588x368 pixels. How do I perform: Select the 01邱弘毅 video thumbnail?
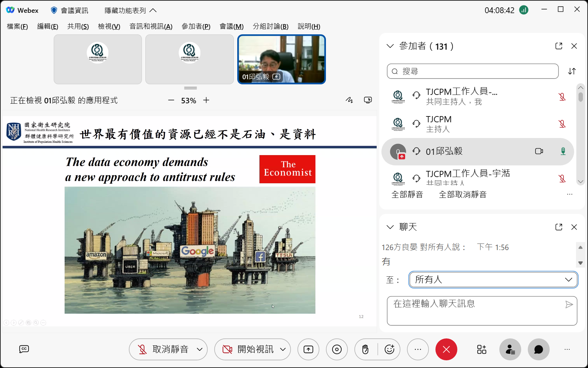point(281,59)
